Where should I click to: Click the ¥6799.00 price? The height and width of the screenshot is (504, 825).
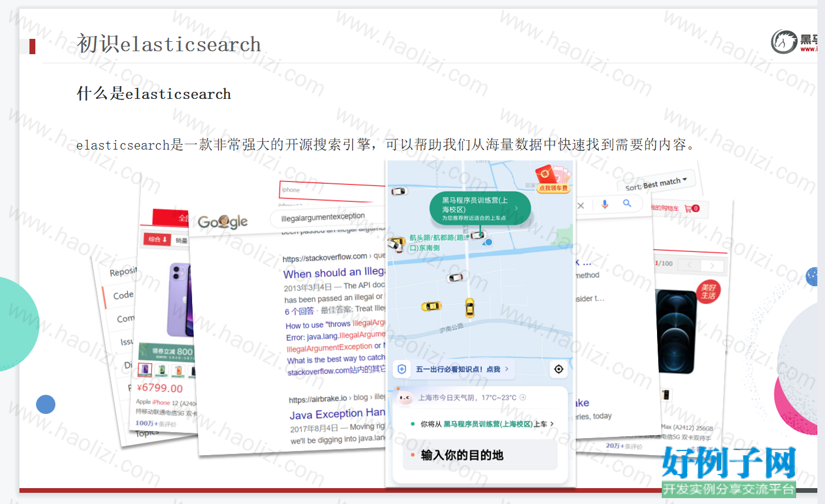point(160,389)
